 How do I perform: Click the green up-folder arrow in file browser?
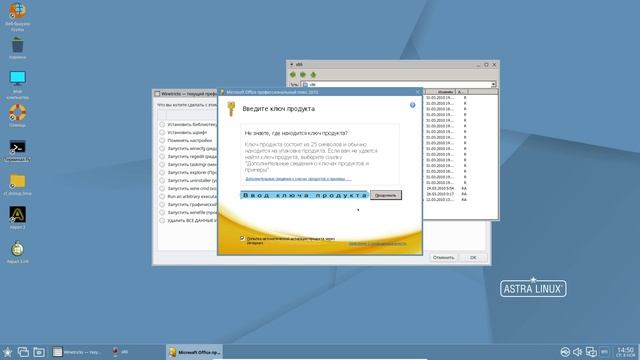tap(313, 75)
